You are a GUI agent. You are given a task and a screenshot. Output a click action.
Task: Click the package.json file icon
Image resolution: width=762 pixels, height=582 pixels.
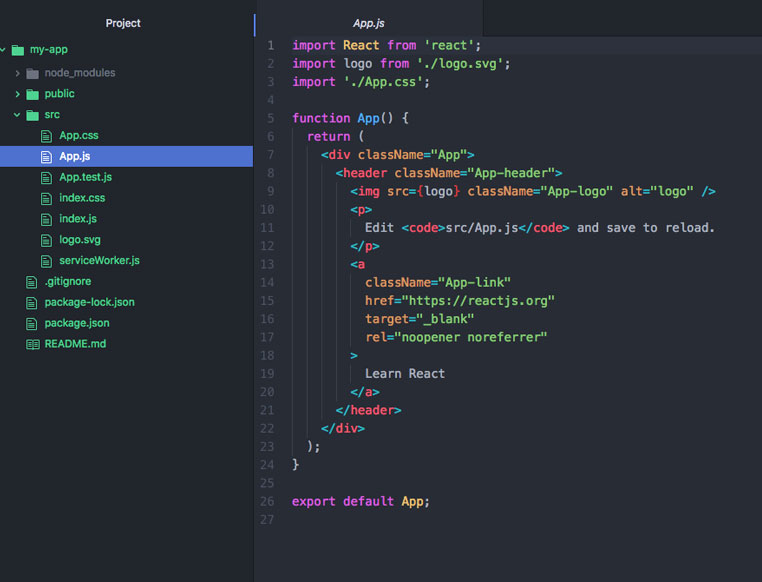click(x=32, y=324)
